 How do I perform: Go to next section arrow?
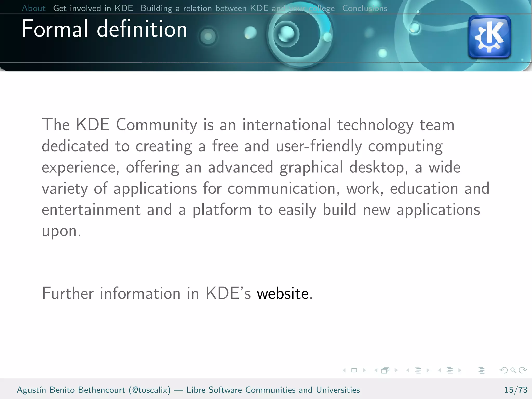click(x=460, y=370)
